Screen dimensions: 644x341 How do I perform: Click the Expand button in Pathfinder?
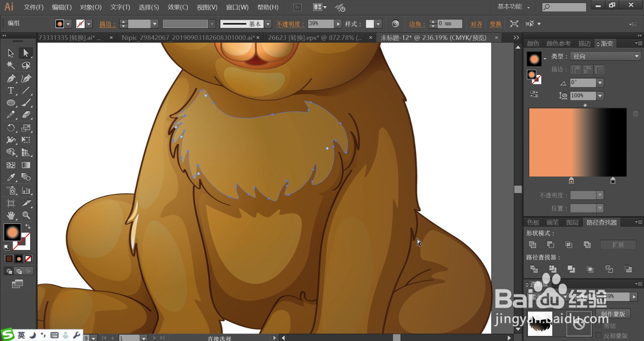pyautogui.click(x=618, y=244)
